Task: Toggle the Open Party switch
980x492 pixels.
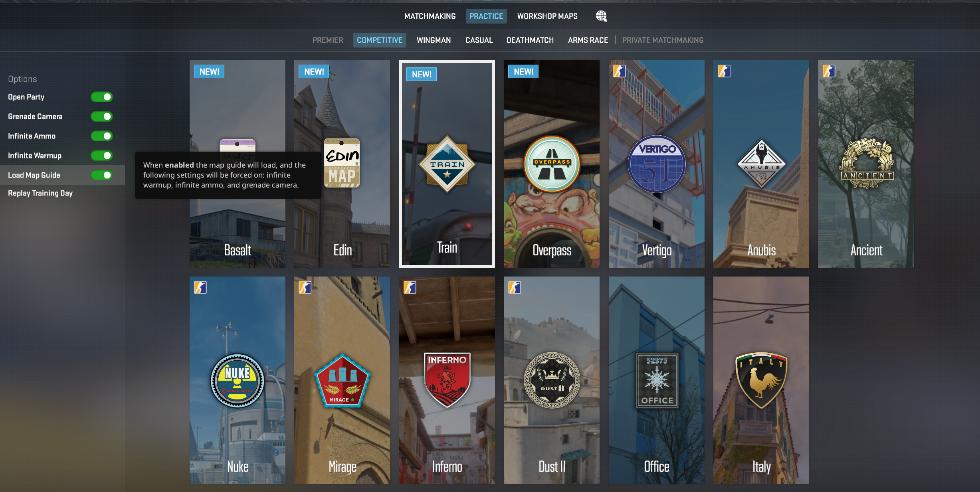Action: click(x=102, y=97)
